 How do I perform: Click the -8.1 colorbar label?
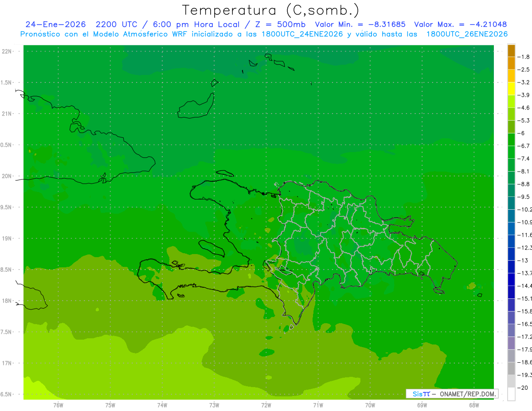pos(524,171)
